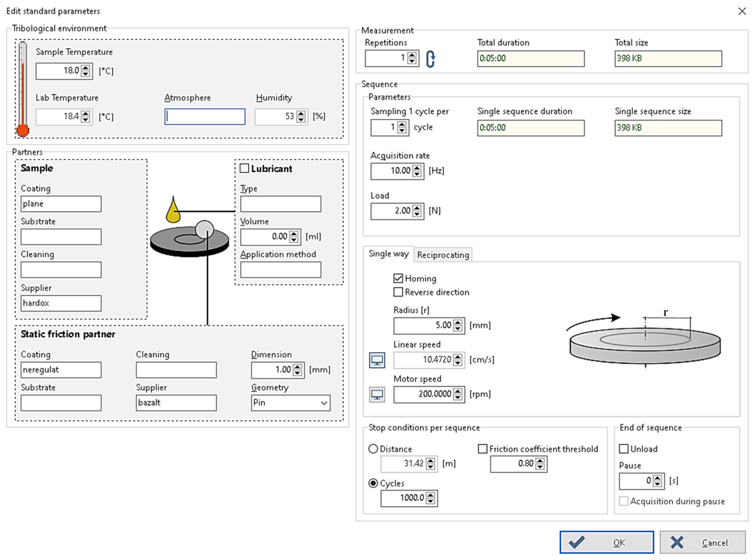Close the Edit standard parameters dialog
The width and height of the screenshot is (755, 560).
742,11
